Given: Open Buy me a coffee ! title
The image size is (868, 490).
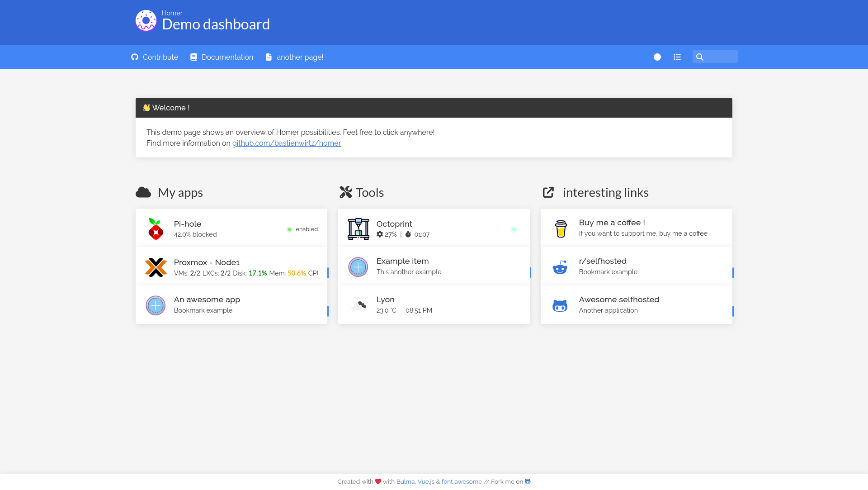Looking at the screenshot, I should pyautogui.click(x=612, y=223).
